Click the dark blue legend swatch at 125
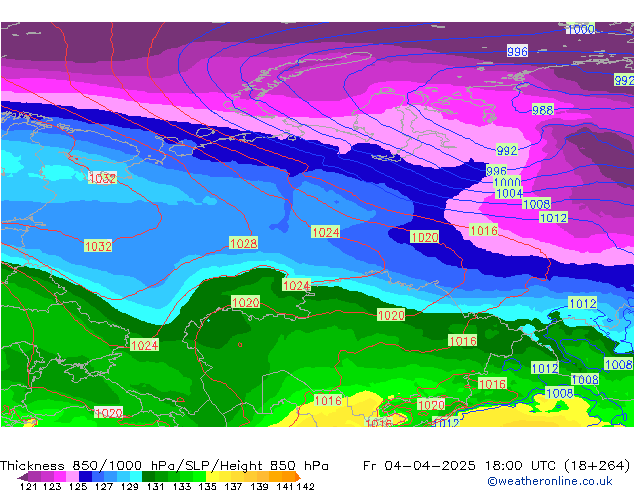 85,477
